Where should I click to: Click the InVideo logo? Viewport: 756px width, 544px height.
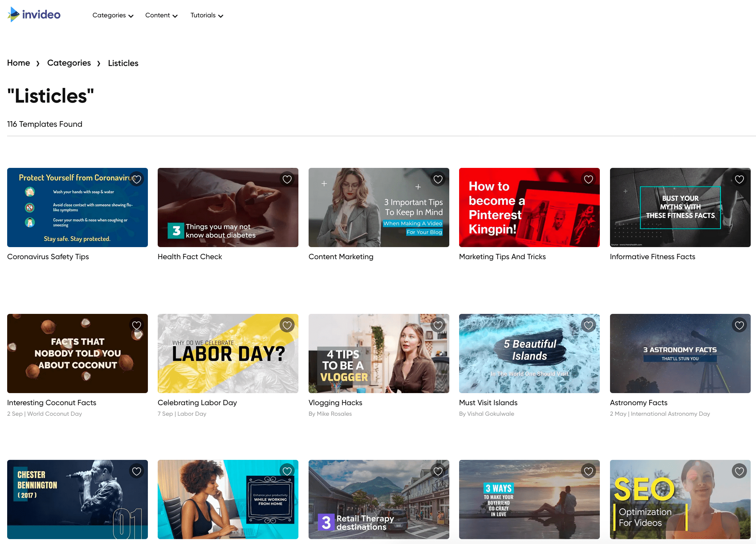[34, 15]
